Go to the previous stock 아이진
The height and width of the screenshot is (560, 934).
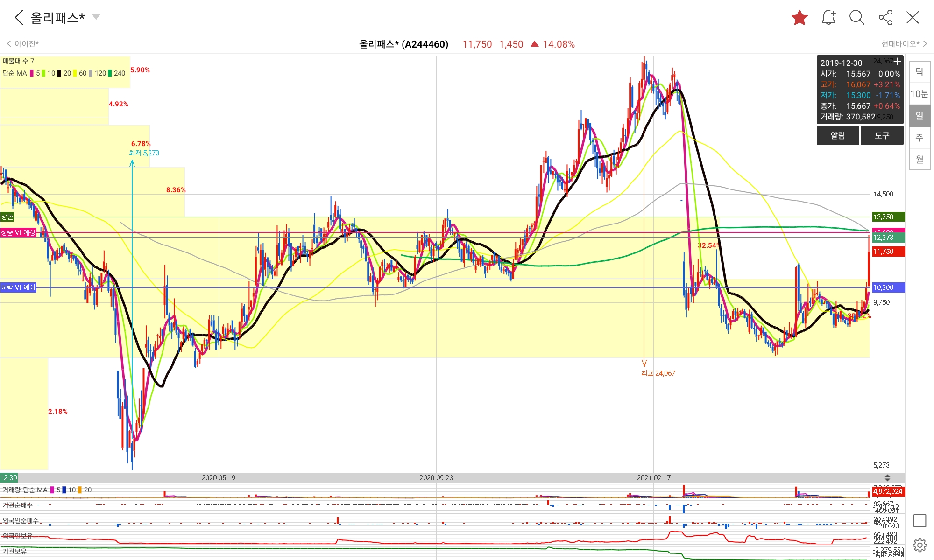click(x=23, y=44)
